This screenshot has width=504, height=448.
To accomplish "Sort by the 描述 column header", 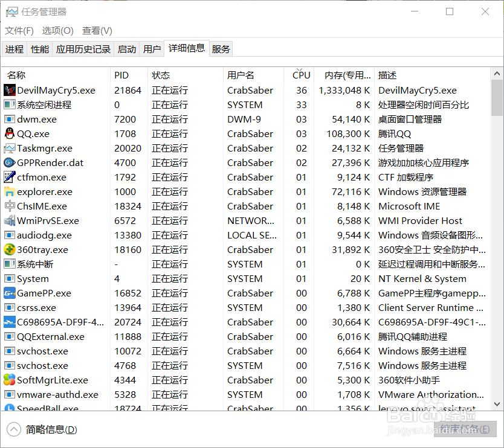I will pos(433,75).
